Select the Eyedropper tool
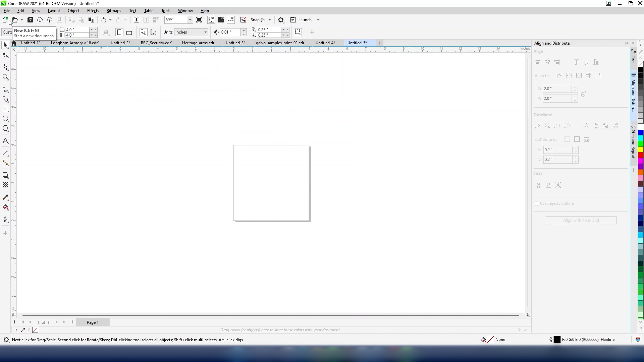 tap(5, 197)
